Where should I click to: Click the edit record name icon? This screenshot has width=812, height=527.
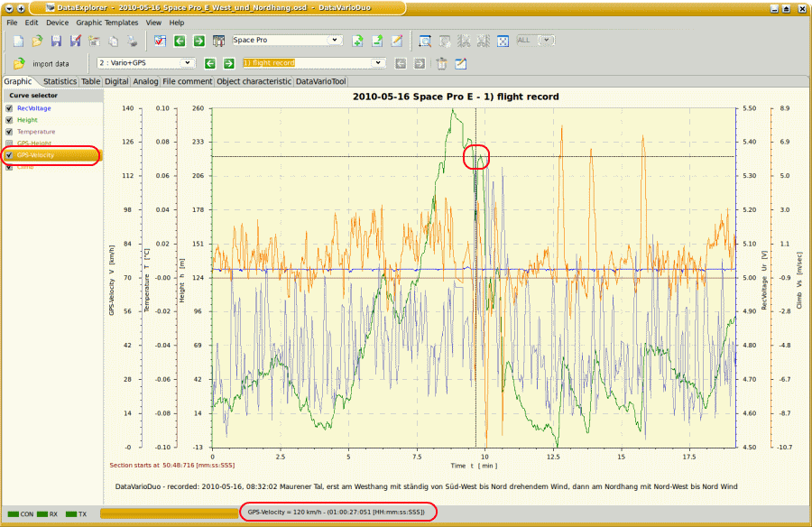[460, 63]
